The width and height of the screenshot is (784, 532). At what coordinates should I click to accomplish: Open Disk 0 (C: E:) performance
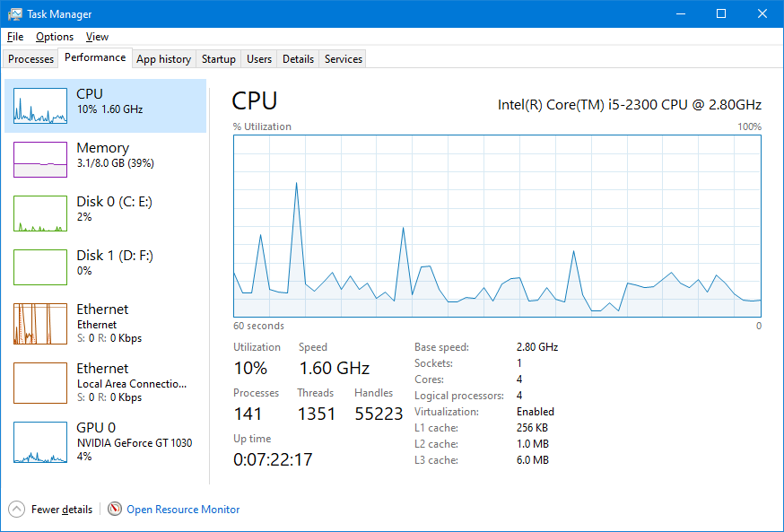tap(114, 209)
